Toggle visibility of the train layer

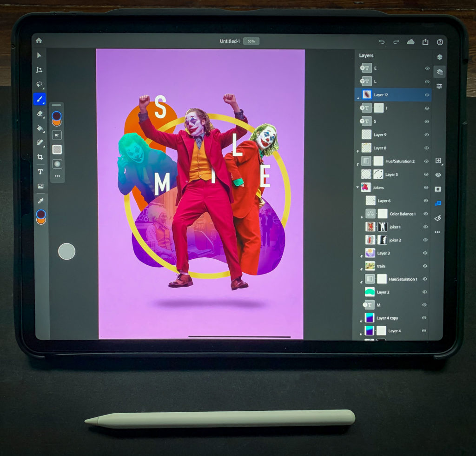(x=425, y=266)
